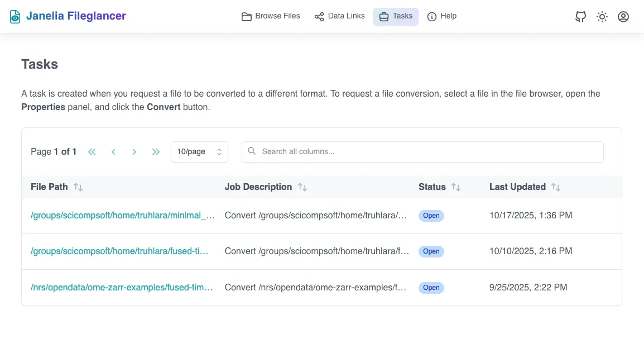The width and height of the screenshot is (644, 339).
Task: Click the Browse Files folder icon
Action: coord(246,17)
